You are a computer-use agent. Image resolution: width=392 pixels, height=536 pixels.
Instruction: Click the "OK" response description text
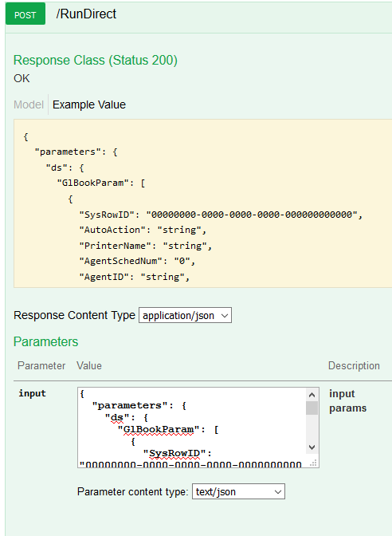[x=22, y=78]
